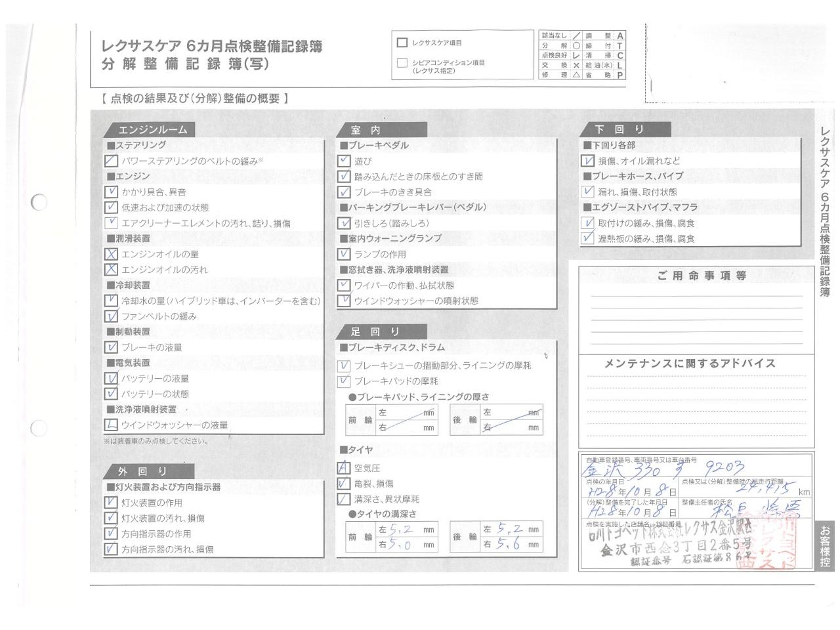Check the バッテリーの状態 box

click(111, 394)
